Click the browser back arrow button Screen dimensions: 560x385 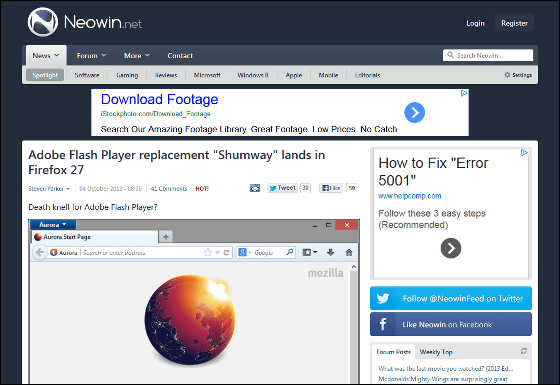pyautogui.click(x=39, y=252)
